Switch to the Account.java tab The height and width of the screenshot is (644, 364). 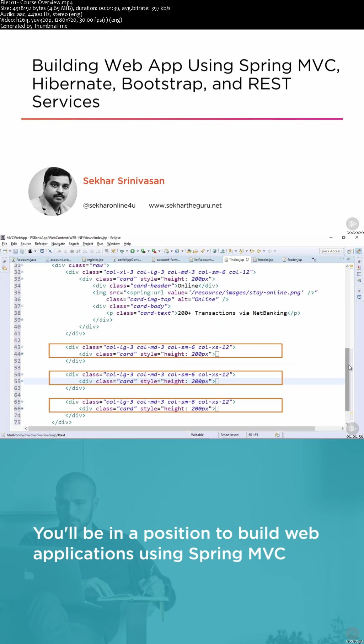pyautogui.click(x=24, y=260)
